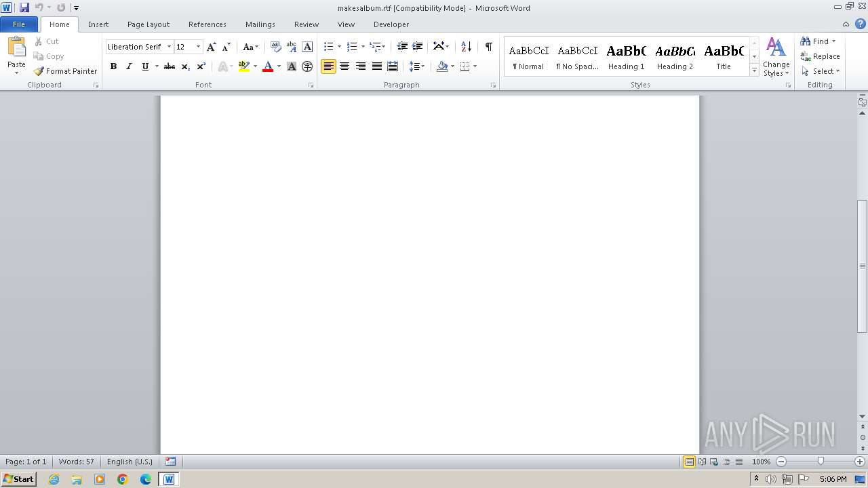Open the Change Case Aa dropdown
The width and height of the screenshot is (868, 488).
point(251,47)
